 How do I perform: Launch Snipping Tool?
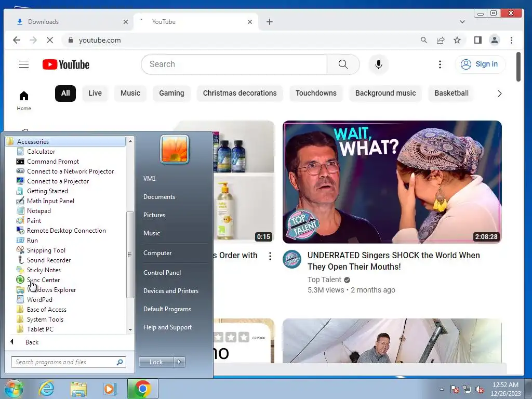click(x=46, y=250)
